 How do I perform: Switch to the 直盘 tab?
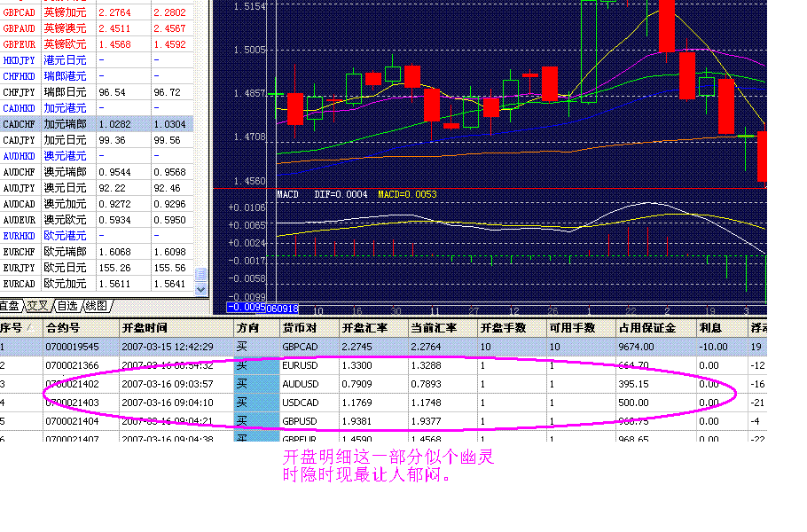coord(10,306)
